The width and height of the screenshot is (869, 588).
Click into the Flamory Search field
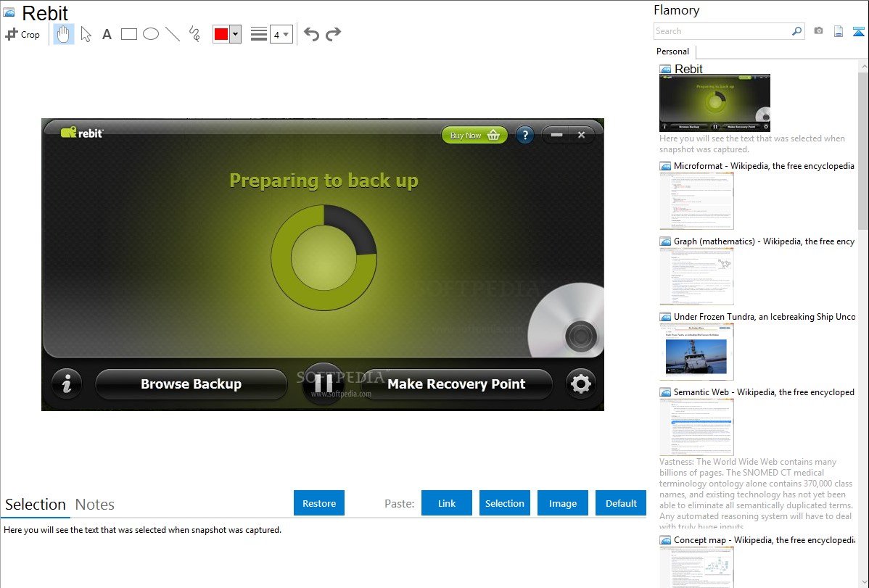coord(722,31)
